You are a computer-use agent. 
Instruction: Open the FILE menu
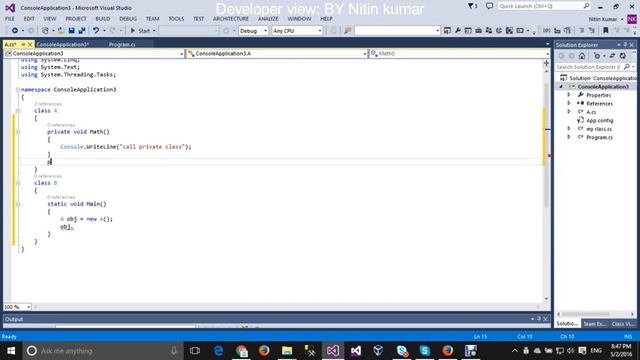coord(10,19)
